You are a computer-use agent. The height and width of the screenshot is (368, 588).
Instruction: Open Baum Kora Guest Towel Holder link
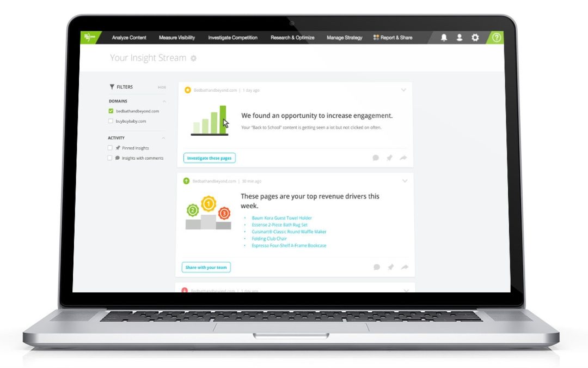282,218
